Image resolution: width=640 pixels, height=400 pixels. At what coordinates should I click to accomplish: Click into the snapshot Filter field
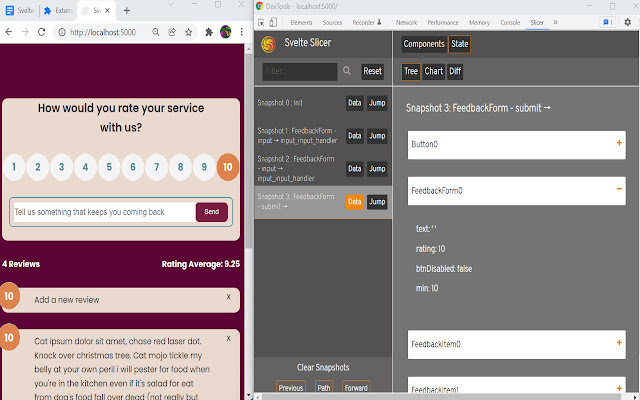300,71
